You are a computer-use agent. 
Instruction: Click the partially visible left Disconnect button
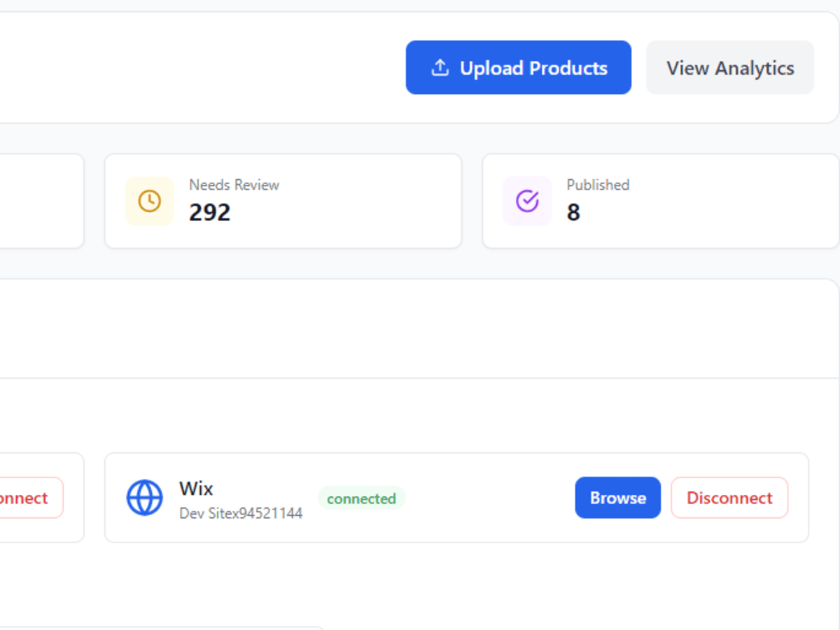(28, 498)
